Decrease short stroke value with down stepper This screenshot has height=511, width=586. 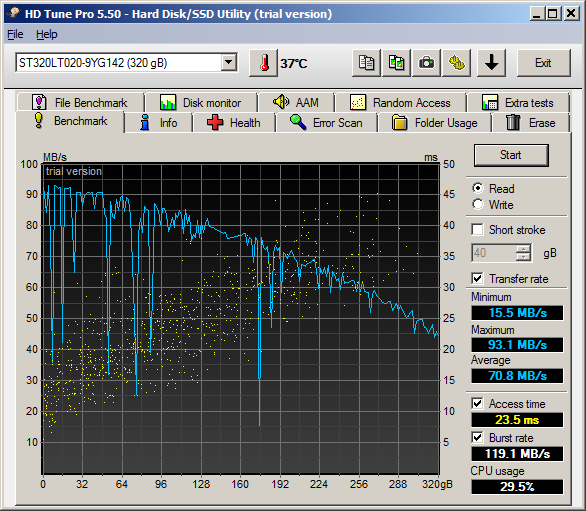(523, 257)
